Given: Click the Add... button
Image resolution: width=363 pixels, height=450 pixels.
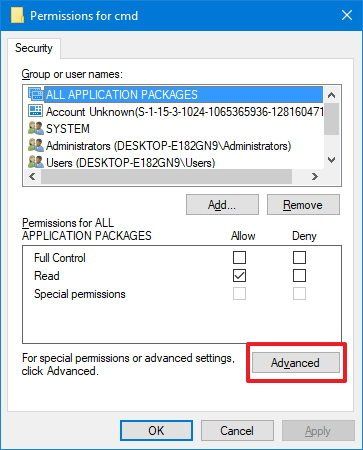Looking at the screenshot, I should (222, 205).
